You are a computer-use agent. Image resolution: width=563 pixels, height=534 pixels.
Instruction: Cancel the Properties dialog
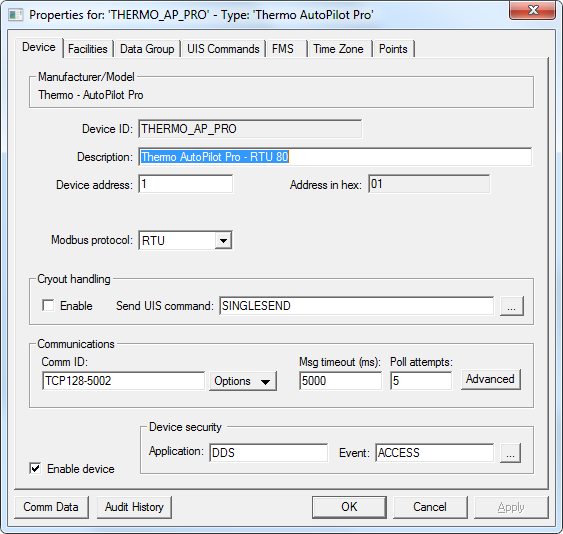click(430, 507)
